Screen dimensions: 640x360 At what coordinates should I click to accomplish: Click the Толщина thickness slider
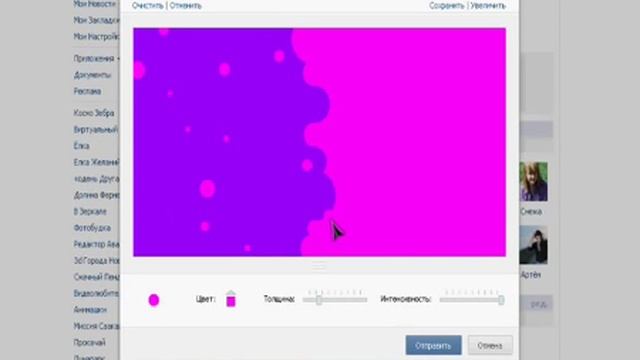(x=335, y=300)
